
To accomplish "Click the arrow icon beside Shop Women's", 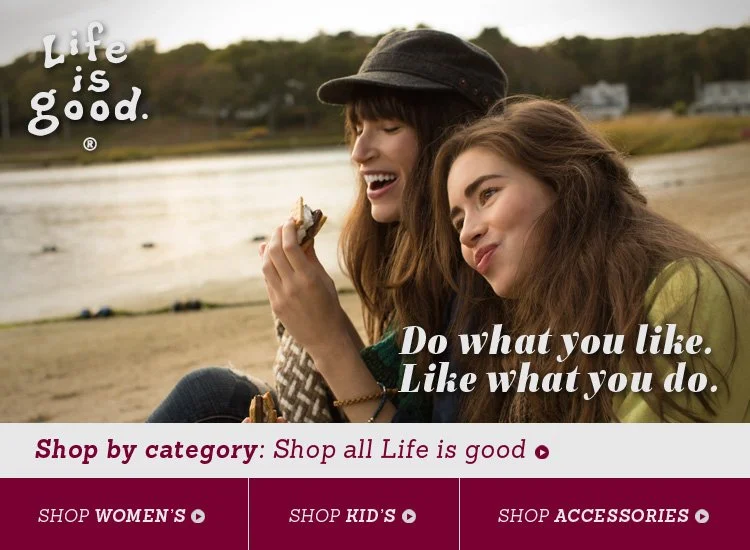I will coord(198,517).
